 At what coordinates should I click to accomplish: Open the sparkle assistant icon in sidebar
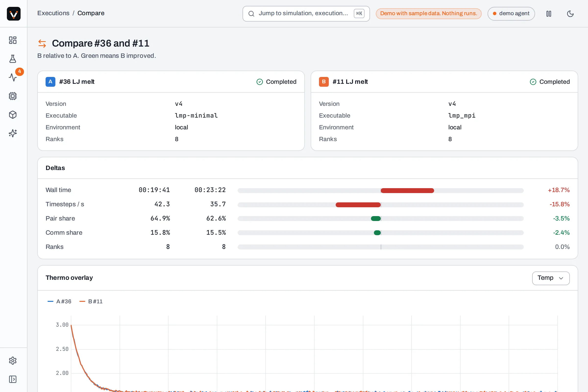13,133
